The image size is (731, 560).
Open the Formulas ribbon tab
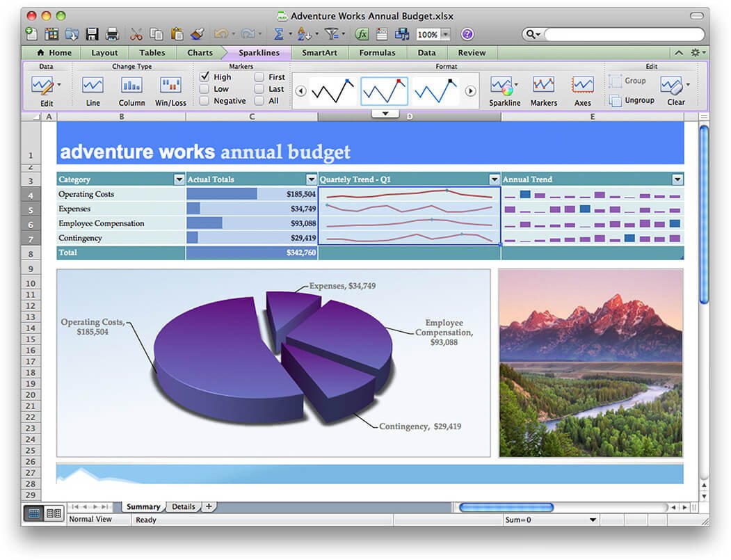pos(377,52)
